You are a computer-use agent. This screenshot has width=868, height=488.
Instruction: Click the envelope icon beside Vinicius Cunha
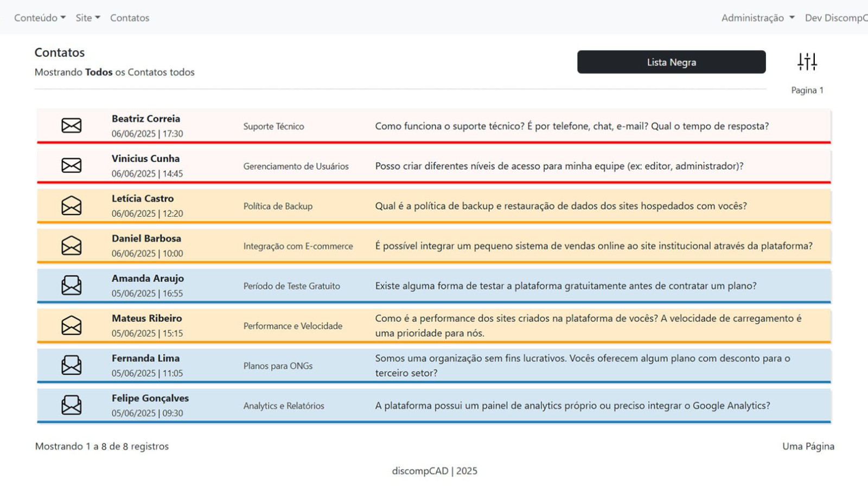pos(71,165)
